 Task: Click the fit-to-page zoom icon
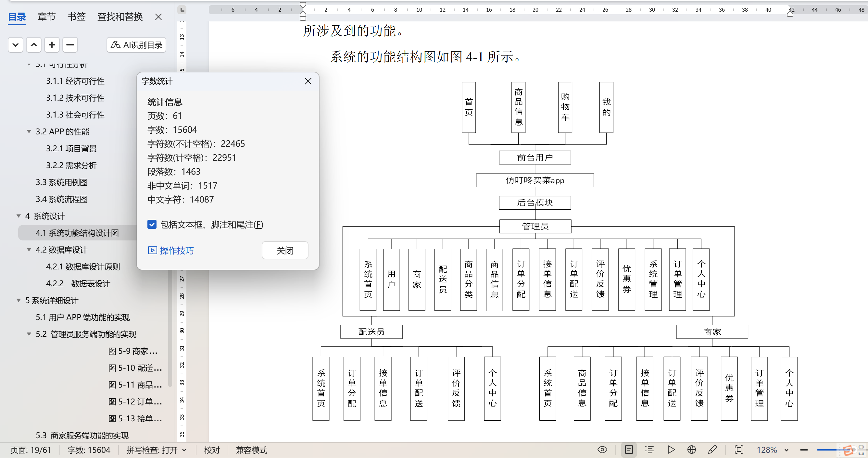click(739, 450)
